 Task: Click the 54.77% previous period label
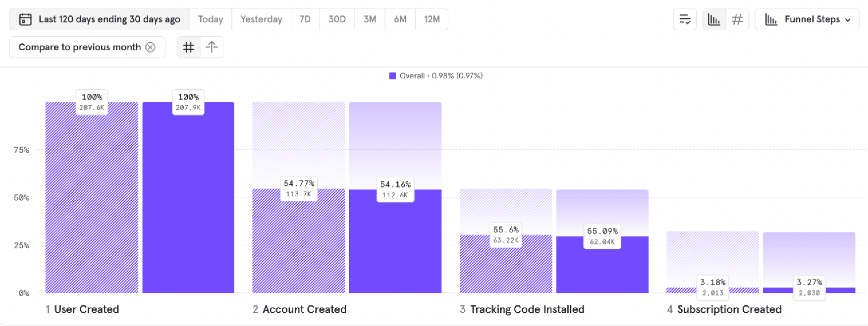(x=299, y=188)
